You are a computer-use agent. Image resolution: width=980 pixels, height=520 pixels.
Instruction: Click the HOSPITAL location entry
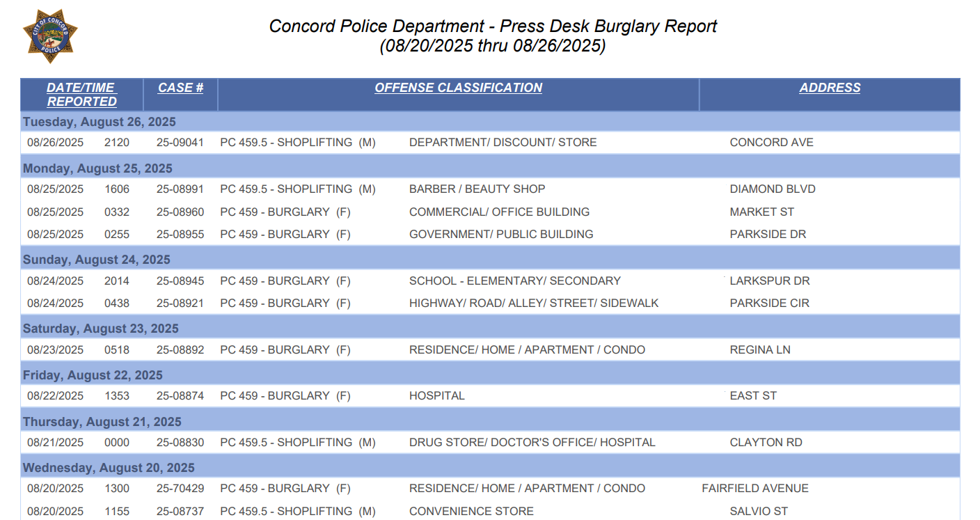pyautogui.click(x=436, y=396)
